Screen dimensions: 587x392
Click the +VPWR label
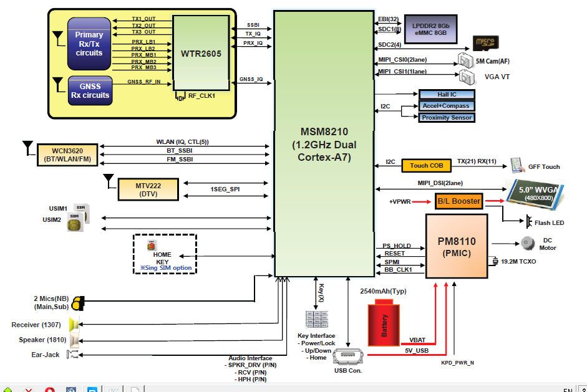(x=400, y=202)
